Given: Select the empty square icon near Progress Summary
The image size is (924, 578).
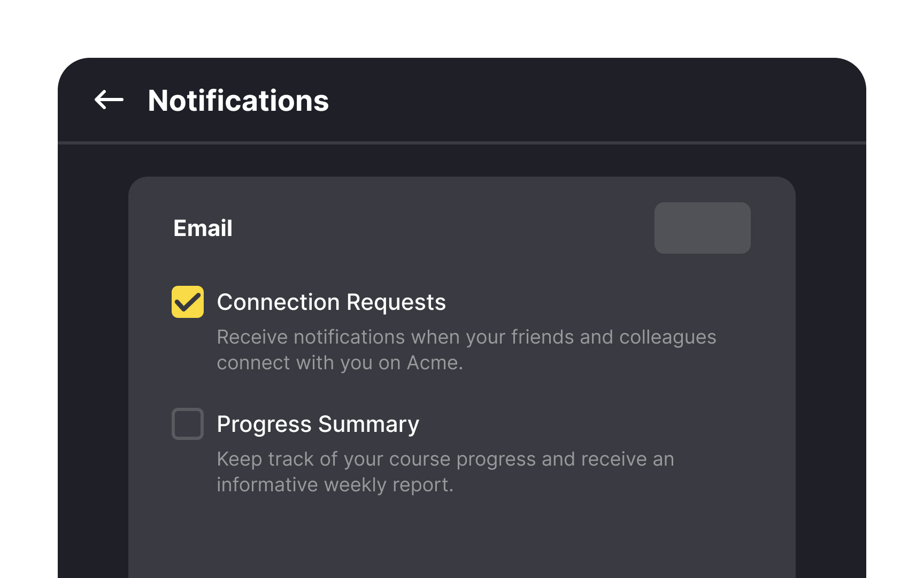Looking at the screenshot, I should [187, 423].
